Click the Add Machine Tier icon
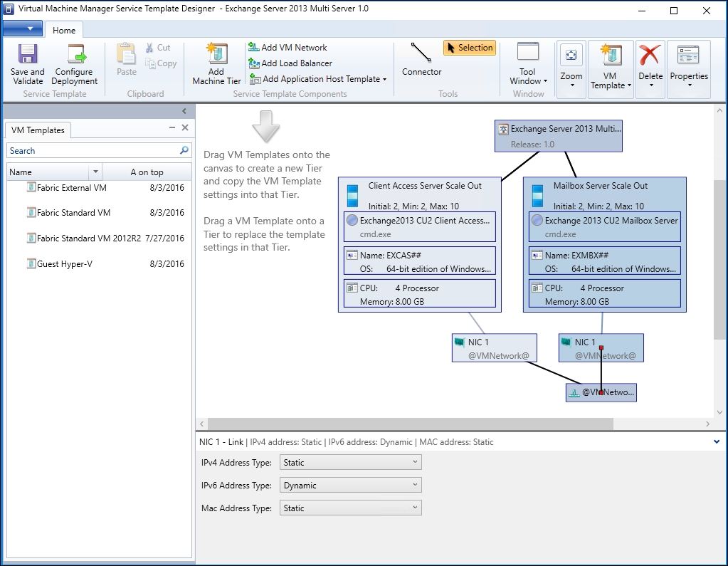728x566 pixels. coord(216,55)
